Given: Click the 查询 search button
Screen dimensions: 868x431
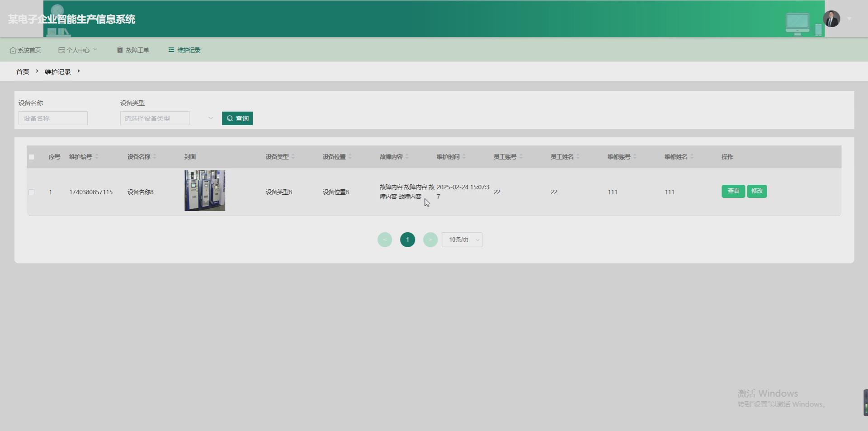Looking at the screenshot, I should (x=237, y=118).
